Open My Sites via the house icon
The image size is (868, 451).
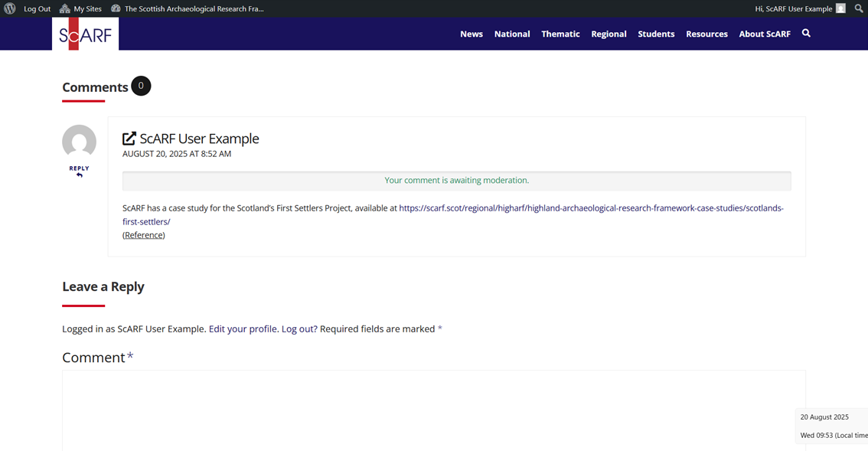click(67, 8)
